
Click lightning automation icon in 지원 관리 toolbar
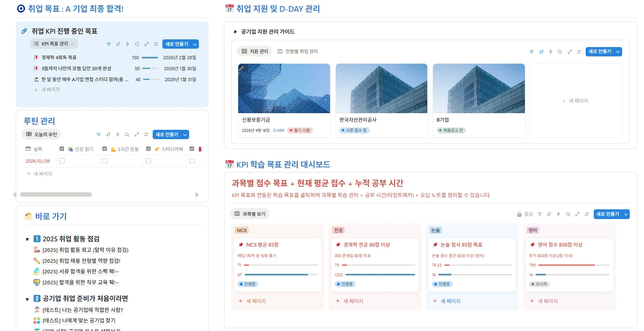pos(550,52)
